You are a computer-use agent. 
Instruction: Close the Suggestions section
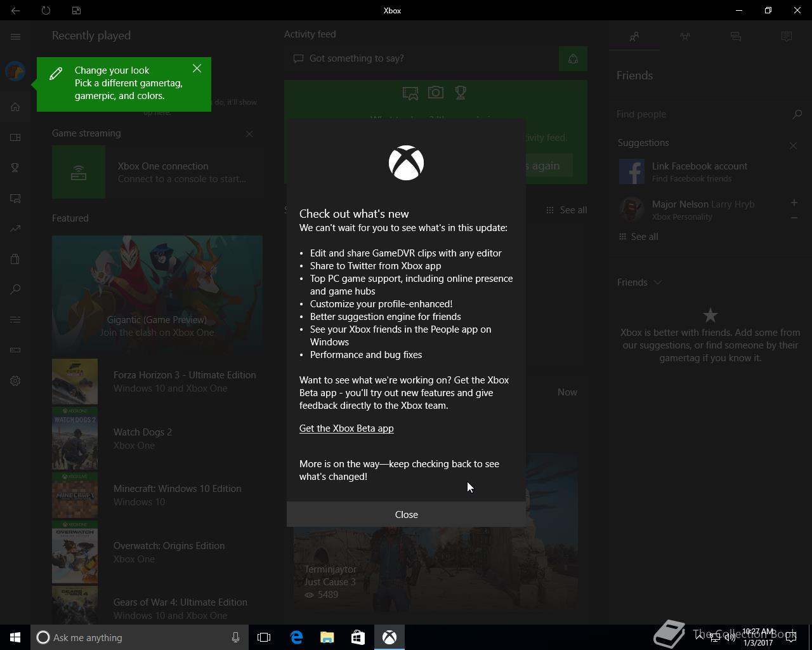pyautogui.click(x=793, y=145)
